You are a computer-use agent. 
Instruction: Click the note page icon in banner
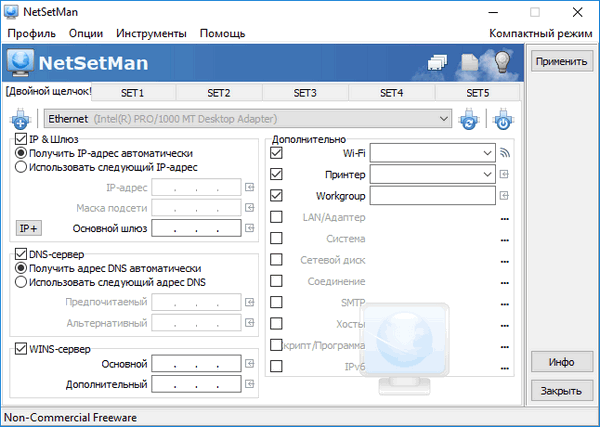click(470, 62)
